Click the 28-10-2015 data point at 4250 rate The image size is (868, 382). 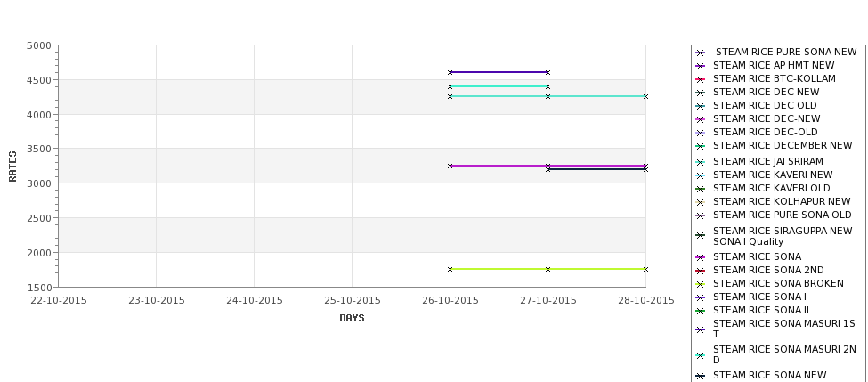click(x=645, y=96)
